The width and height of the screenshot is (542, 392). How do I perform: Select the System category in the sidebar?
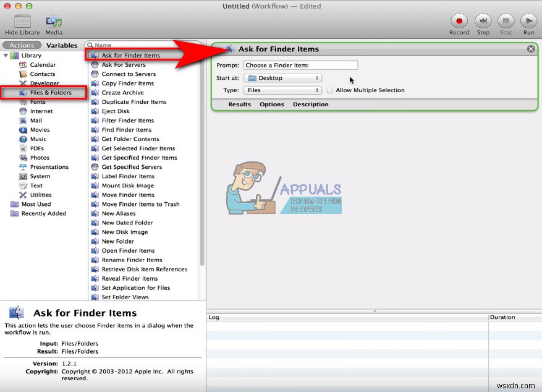[x=38, y=176]
